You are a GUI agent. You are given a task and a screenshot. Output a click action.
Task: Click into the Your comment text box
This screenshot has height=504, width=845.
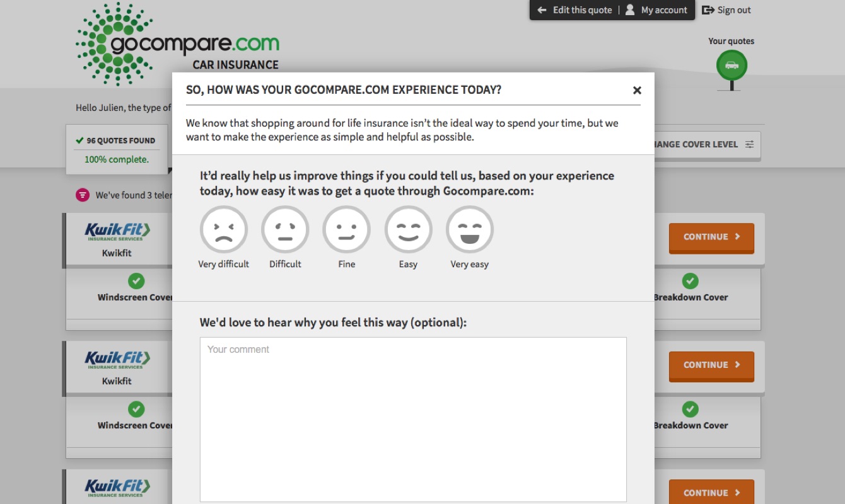tap(413, 419)
